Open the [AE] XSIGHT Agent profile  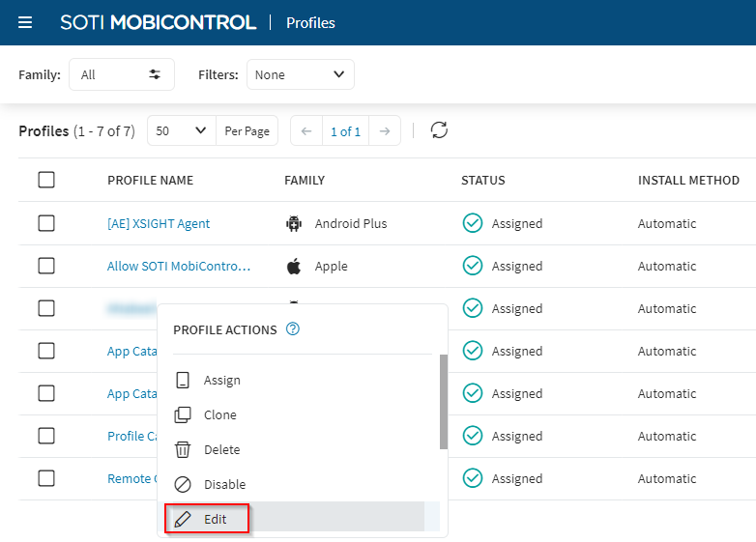click(159, 223)
